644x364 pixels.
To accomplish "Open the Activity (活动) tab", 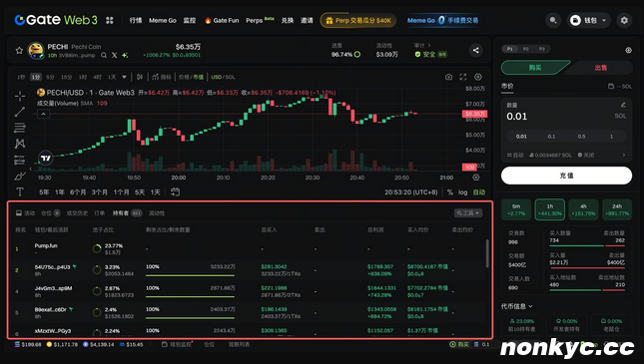I will click(25, 213).
